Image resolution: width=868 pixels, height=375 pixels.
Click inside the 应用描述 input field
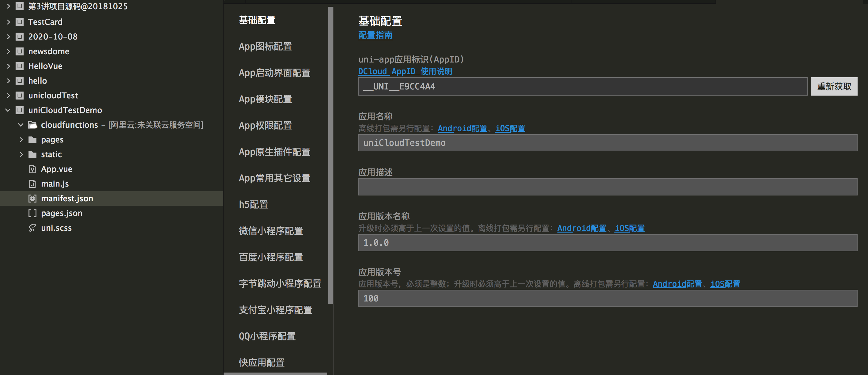point(606,187)
